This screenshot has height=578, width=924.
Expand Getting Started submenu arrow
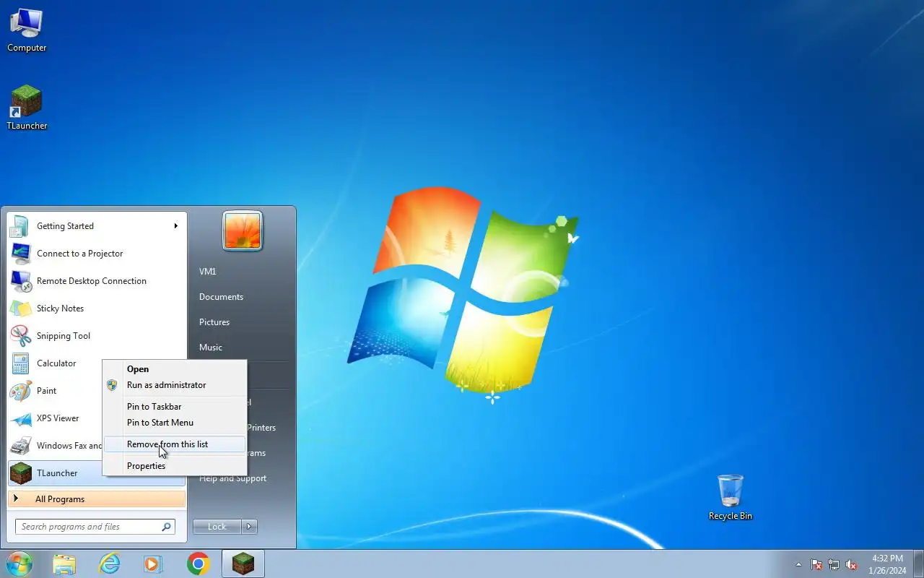[175, 226]
